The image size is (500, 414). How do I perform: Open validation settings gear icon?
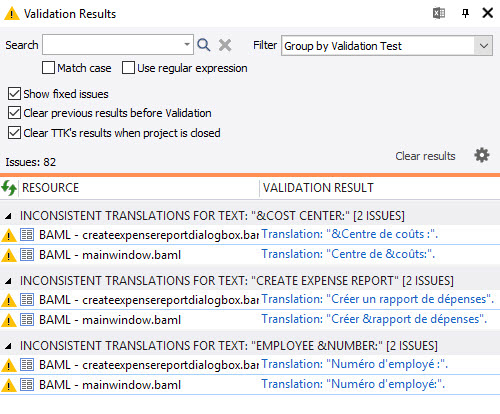pyautogui.click(x=482, y=155)
